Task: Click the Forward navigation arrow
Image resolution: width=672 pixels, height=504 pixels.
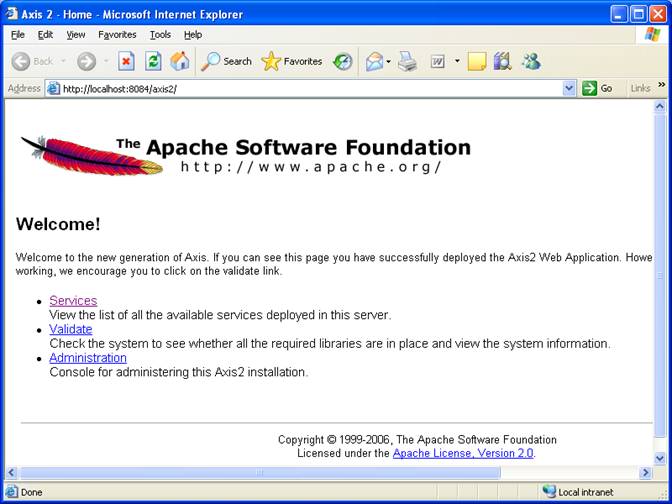Action: click(x=86, y=62)
